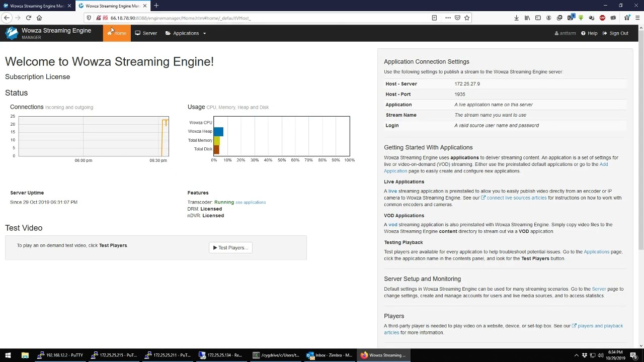
Task: Click the Wowza Heap blue usage bar
Action: [x=218, y=132]
